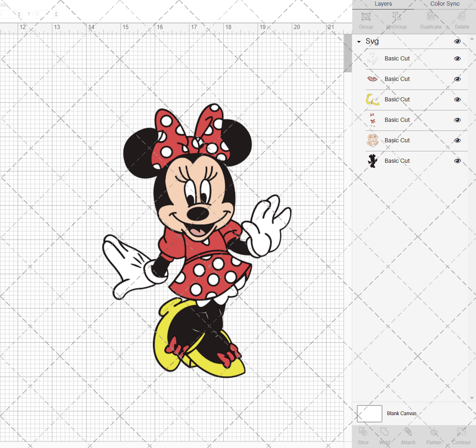Hide the peach face Basic Cut layer
The image size is (476, 448).
tap(457, 140)
